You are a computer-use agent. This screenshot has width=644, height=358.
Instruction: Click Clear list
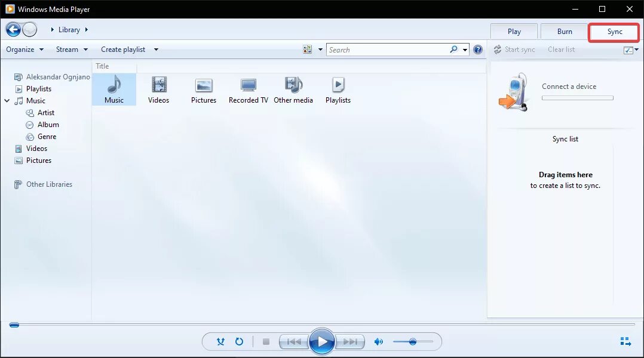[x=561, y=49]
